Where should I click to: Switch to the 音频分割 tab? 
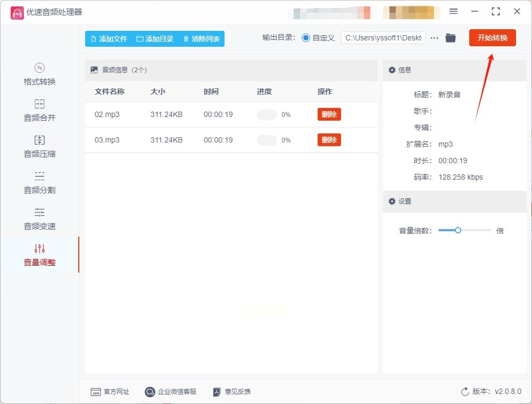39,182
